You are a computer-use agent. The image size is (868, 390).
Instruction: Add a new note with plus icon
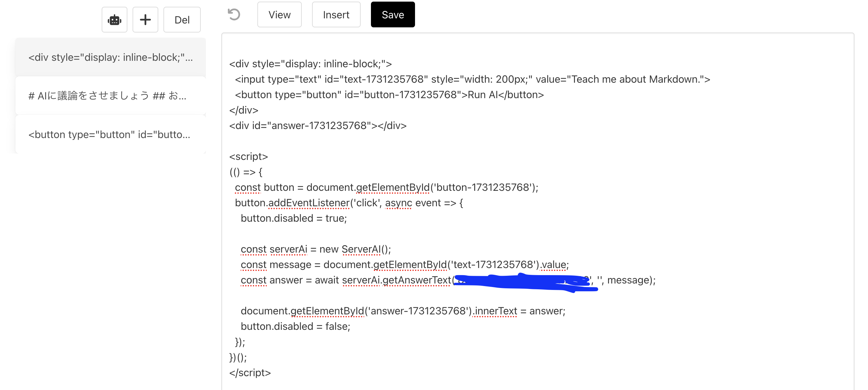[x=145, y=20]
